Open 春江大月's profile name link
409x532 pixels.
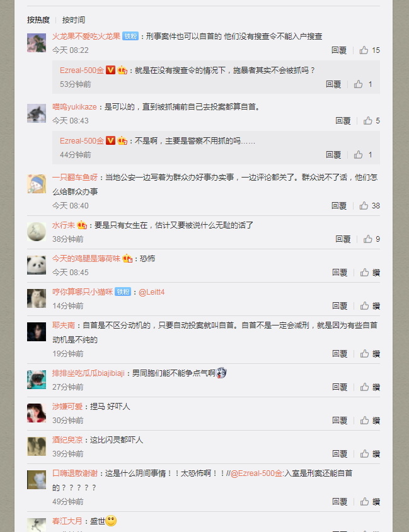pos(67,521)
